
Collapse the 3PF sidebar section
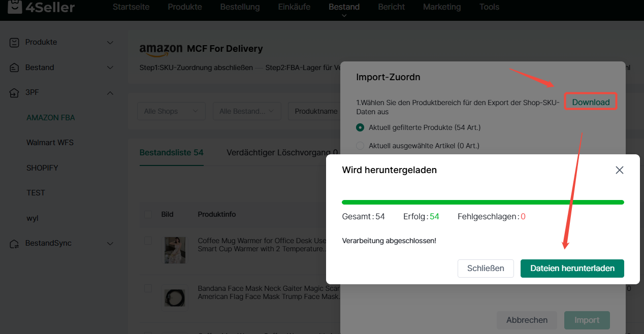110,93
